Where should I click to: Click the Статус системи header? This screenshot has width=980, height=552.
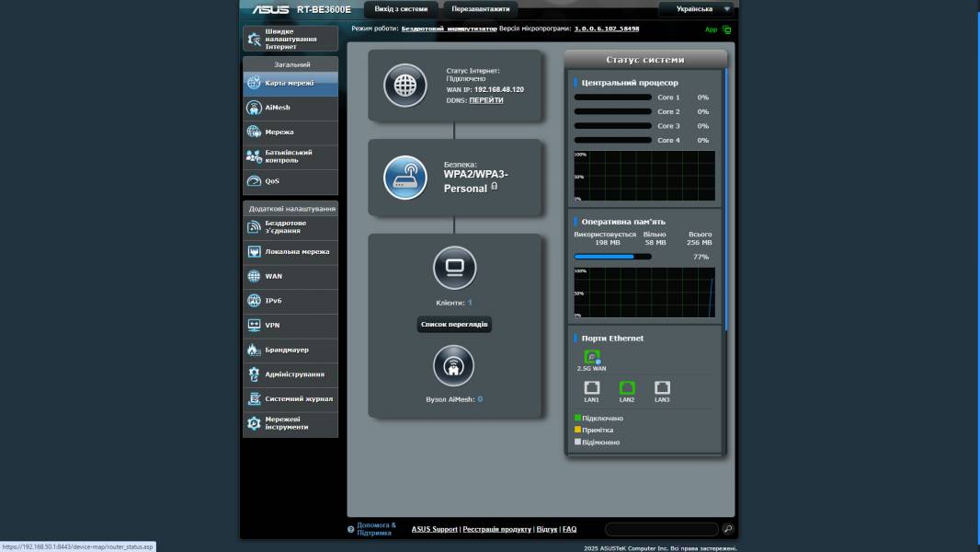pyautogui.click(x=645, y=60)
